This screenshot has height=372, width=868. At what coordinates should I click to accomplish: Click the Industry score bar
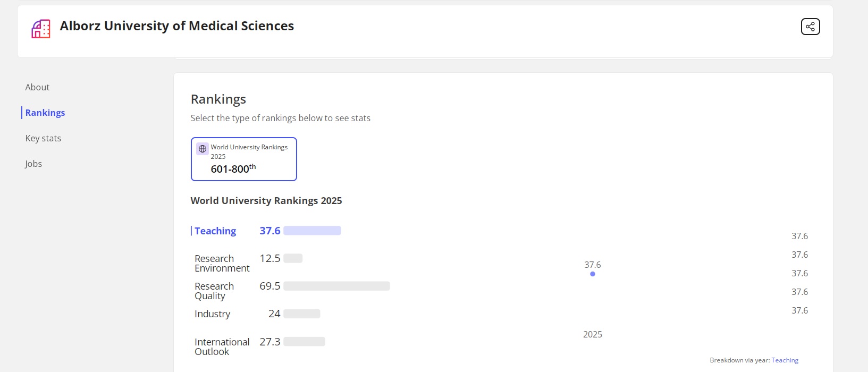[301, 314]
